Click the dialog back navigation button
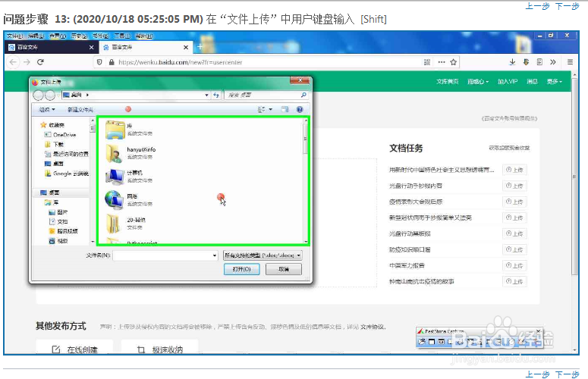 (x=38, y=95)
